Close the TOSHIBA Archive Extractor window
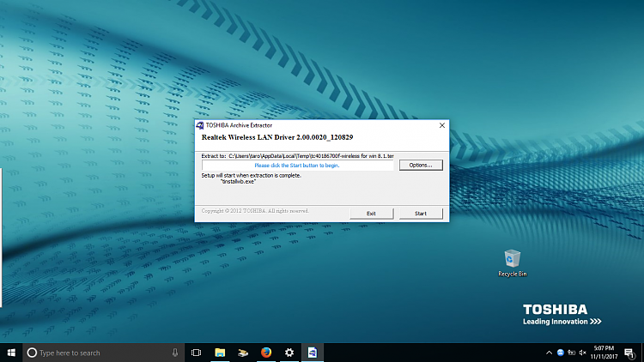The height and width of the screenshot is (362, 644). tap(442, 125)
